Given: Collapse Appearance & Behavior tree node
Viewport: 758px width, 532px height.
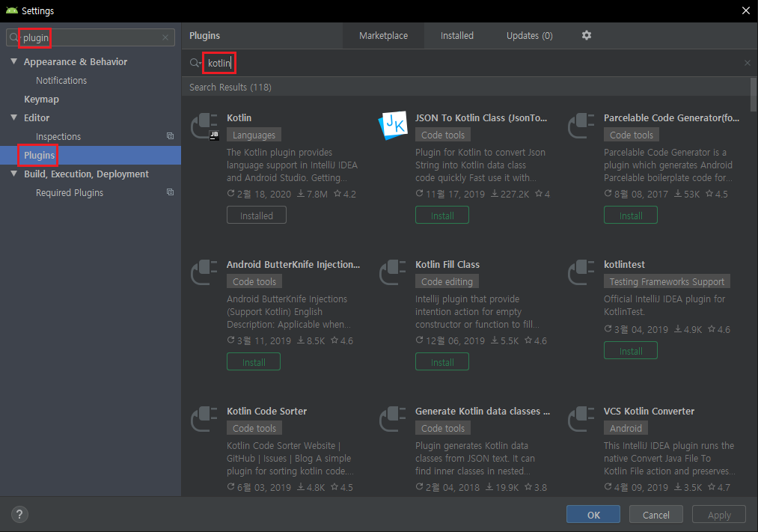Looking at the screenshot, I should tap(14, 61).
